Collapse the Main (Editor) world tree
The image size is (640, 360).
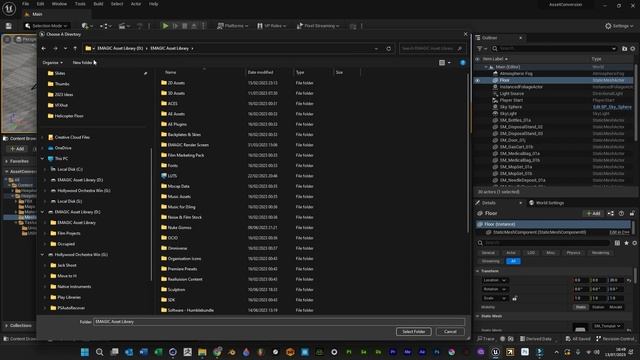click(x=486, y=67)
